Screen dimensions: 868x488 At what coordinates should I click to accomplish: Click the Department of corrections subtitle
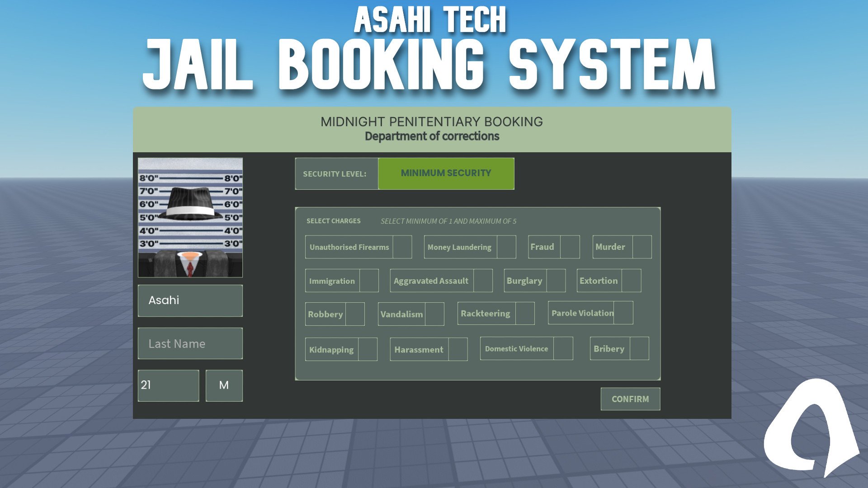pyautogui.click(x=432, y=136)
